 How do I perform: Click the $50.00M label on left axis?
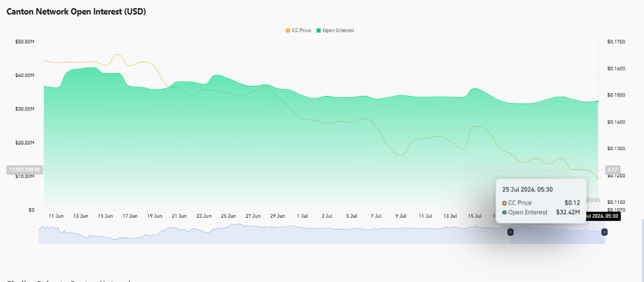(25, 42)
